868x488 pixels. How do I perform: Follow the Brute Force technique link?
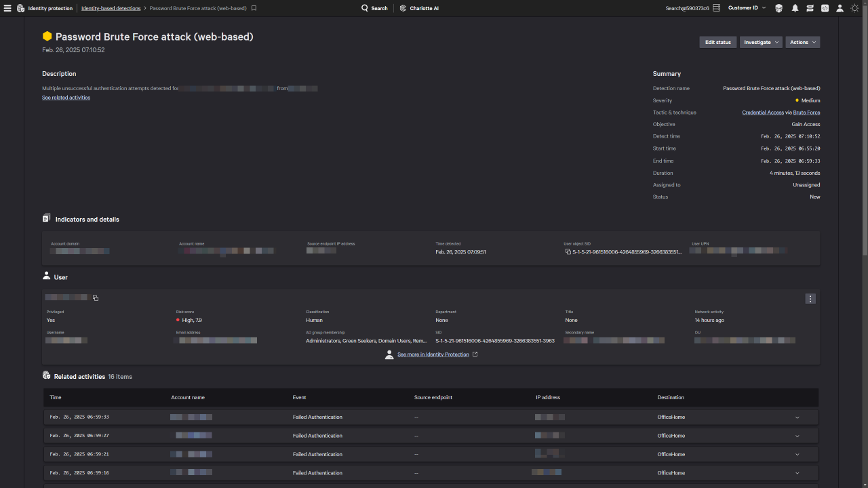click(x=806, y=113)
